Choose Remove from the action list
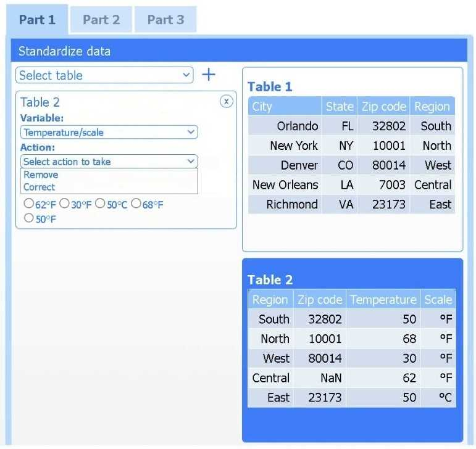The image size is (476, 449). click(41, 175)
